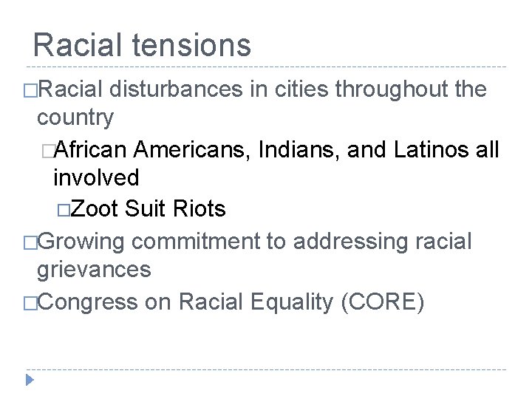Viewport: 532px width, 399px height.
Task: Click the word 'country' in first bullet
Action: 75,117
